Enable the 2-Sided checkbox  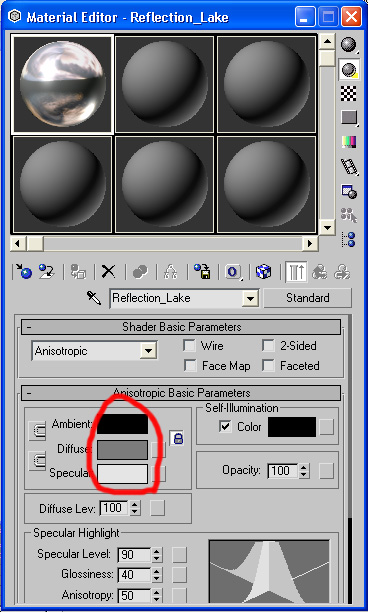(x=268, y=345)
